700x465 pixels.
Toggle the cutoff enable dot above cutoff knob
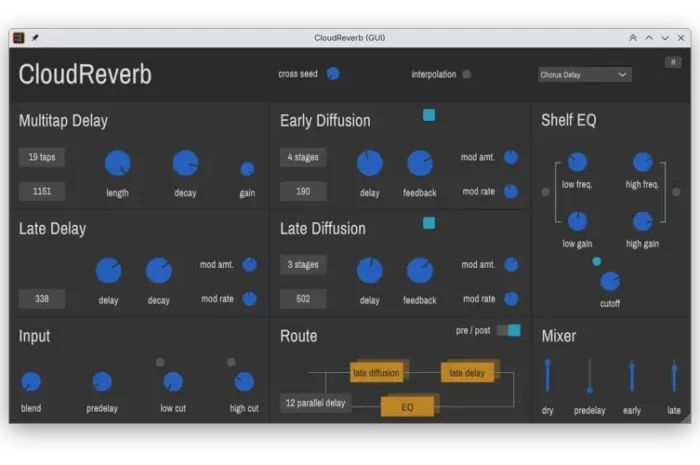pyautogui.click(x=596, y=262)
